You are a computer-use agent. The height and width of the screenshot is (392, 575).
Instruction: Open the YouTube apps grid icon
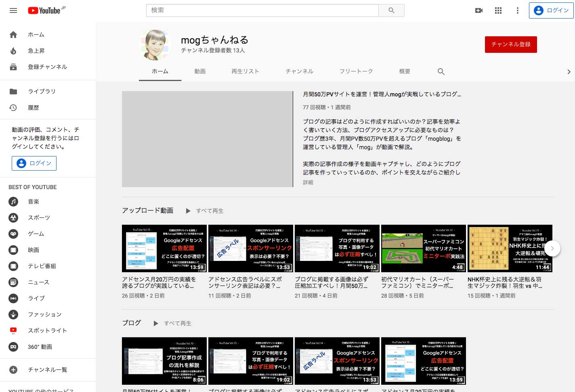498,10
